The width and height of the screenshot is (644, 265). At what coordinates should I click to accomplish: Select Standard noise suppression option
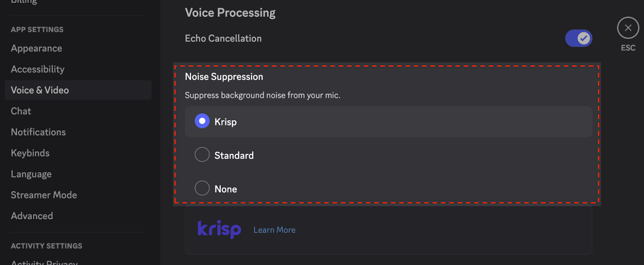tap(202, 155)
